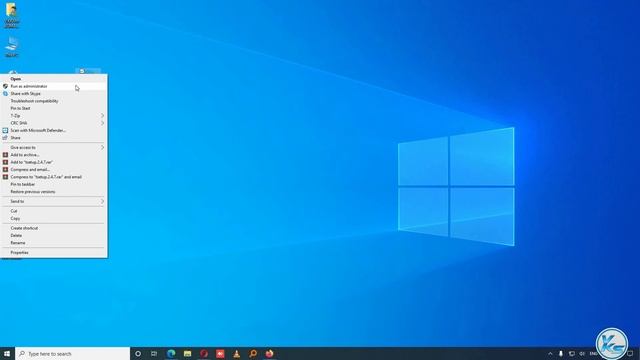Click the taskbar search box
The height and width of the screenshot is (360, 640).
(73, 353)
